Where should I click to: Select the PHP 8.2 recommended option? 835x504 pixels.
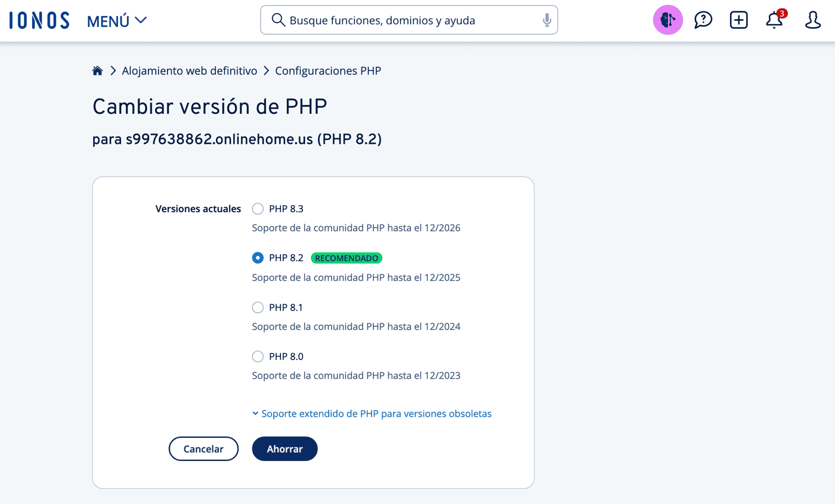tap(258, 258)
